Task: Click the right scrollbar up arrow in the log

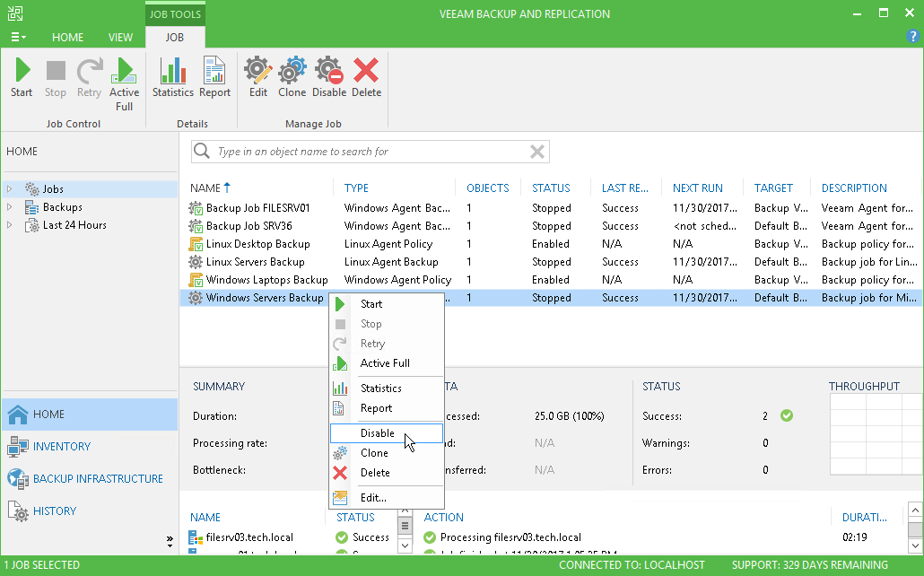Action: pos(914,510)
